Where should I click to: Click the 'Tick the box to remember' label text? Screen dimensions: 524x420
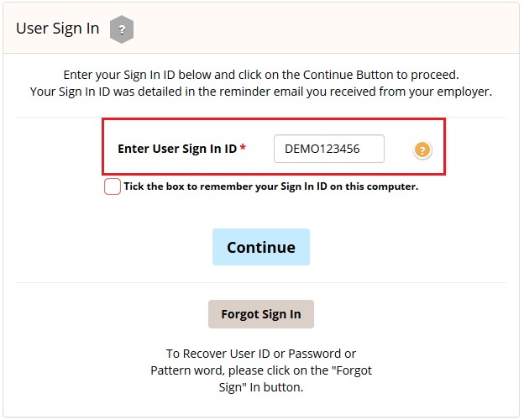271,186
